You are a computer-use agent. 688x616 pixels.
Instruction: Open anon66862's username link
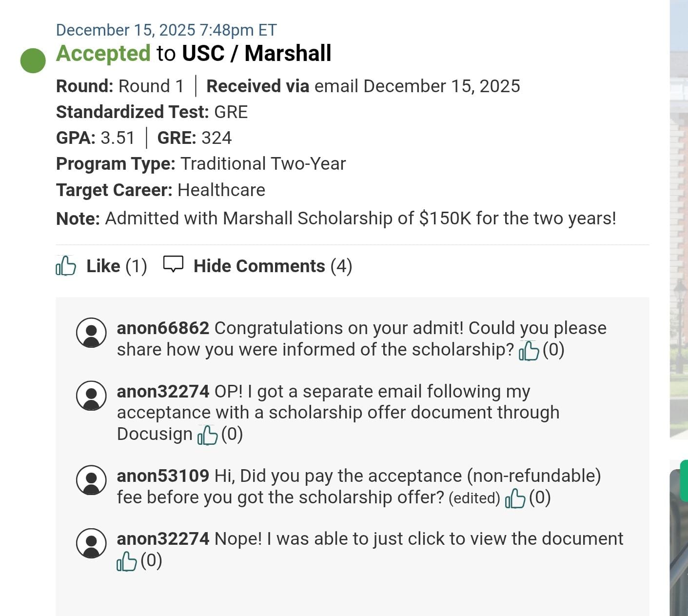coord(163,328)
